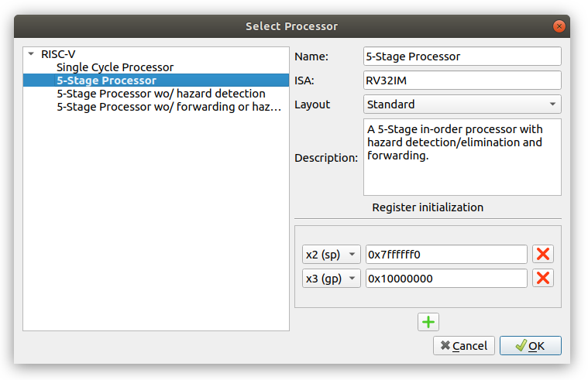
Task: Click the ISA field showing RV32IM
Action: [462, 80]
